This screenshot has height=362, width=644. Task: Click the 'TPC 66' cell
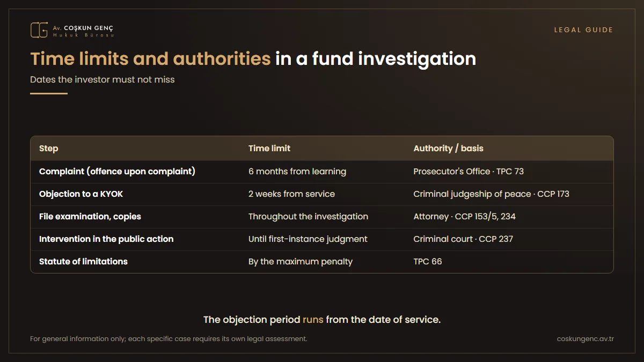[428, 262]
